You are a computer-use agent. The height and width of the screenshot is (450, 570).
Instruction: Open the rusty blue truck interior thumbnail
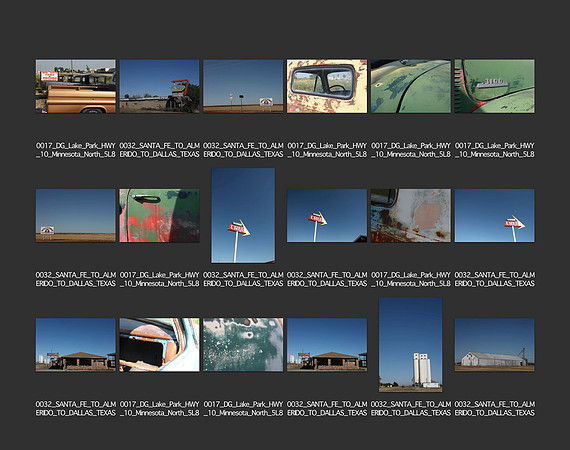[160, 345]
